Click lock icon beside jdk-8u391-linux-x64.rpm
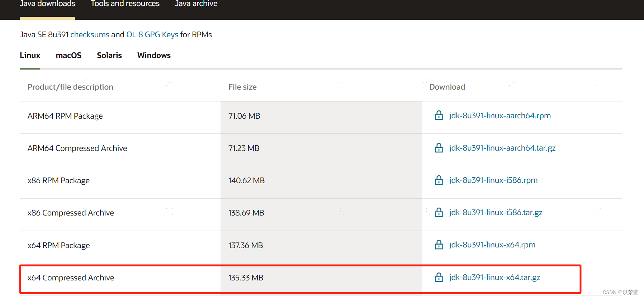Screen dimensions: 644x298 pyautogui.click(x=439, y=245)
